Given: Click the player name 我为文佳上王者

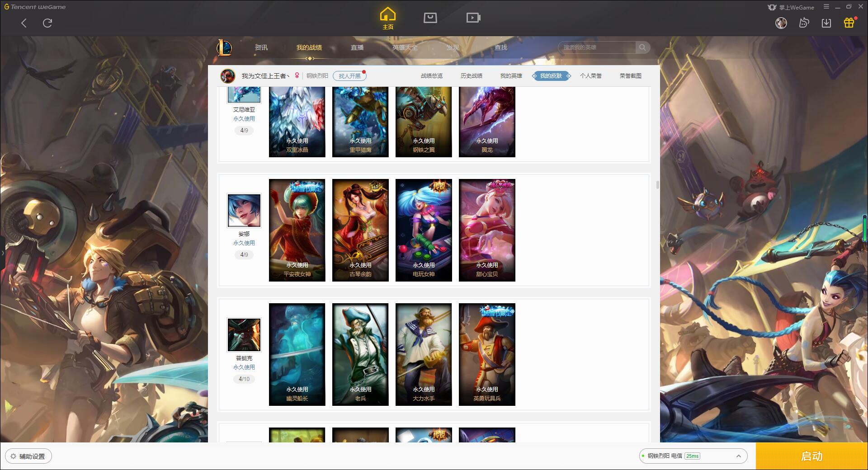Looking at the screenshot, I should click(265, 76).
